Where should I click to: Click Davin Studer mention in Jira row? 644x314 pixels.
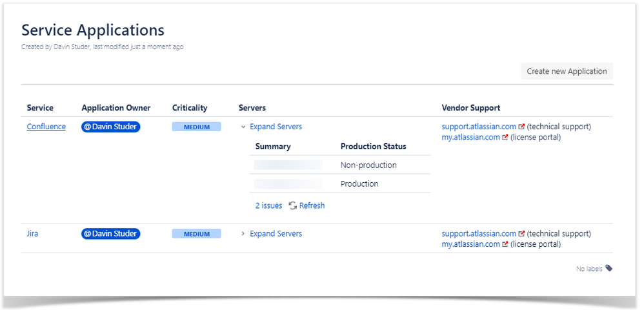click(x=111, y=233)
